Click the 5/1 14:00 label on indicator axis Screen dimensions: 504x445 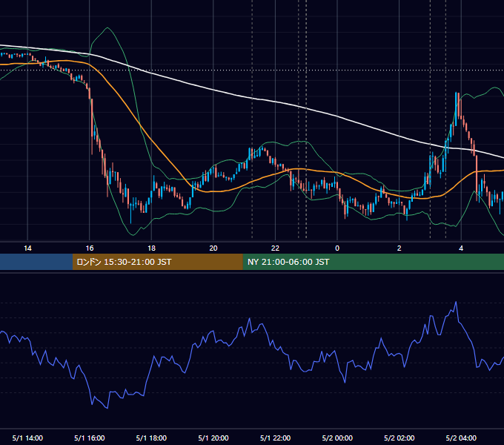click(27, 438)
